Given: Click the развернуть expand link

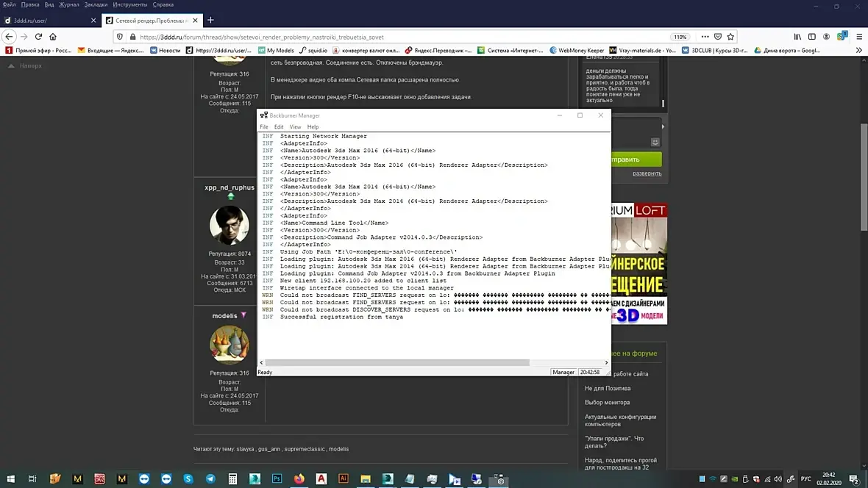Looking at the screenshot, I should click(x=647, y=173).
